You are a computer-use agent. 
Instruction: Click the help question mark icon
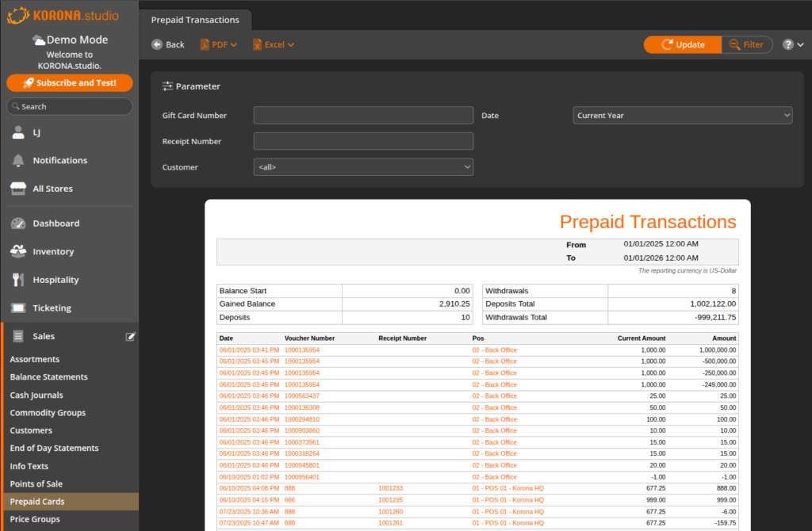coord(787,44)
